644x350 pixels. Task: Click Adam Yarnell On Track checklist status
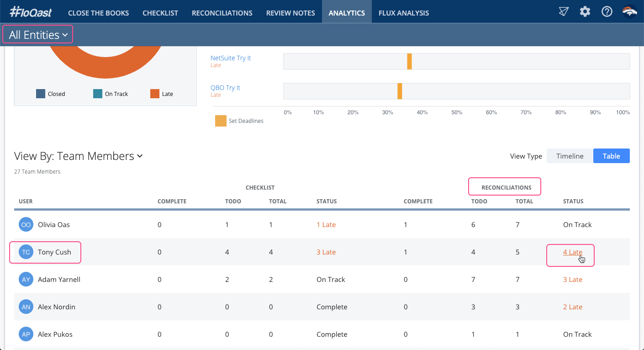[x=331, y=280]
